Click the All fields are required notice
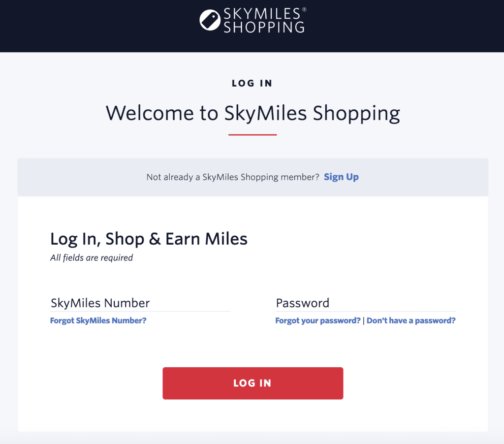Image resolution: width=504 pixels, height=444 pixels. click(91, 257)
